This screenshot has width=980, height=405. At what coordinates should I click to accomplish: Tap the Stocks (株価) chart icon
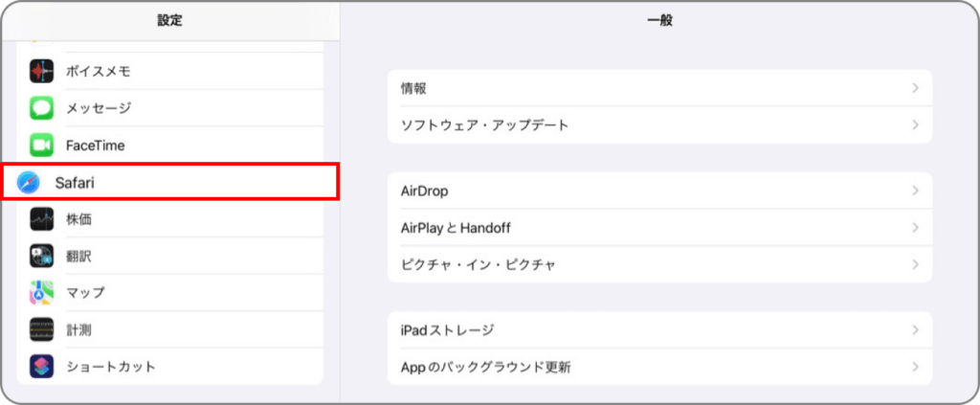click(41, 219)
